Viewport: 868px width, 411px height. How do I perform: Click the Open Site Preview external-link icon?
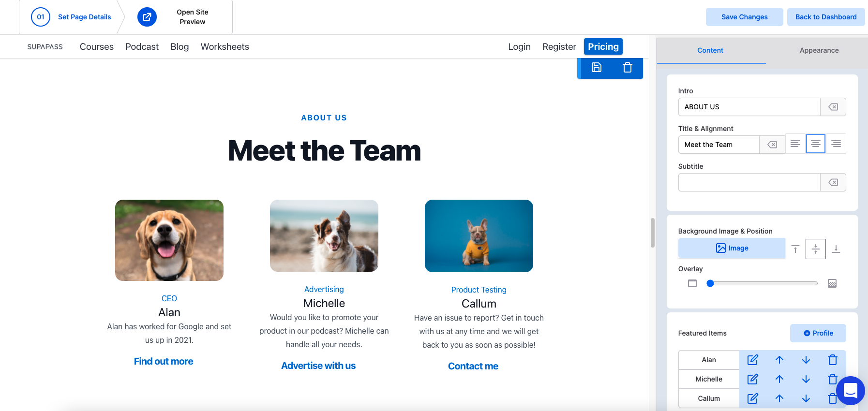147,17
